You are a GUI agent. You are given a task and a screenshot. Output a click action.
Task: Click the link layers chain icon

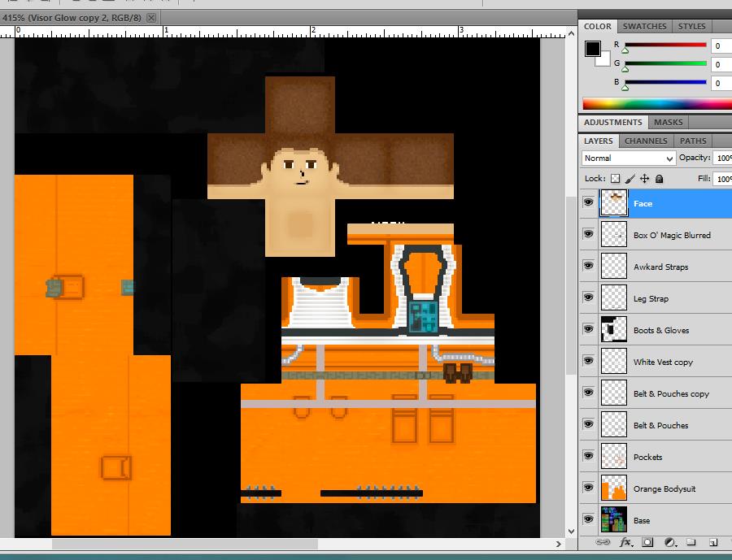point(603,542)
